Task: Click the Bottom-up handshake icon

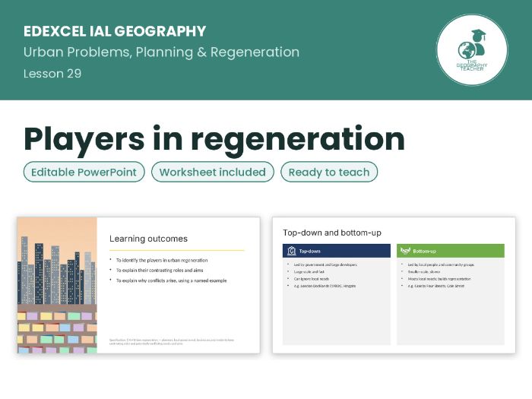Action: coord(405,251)
